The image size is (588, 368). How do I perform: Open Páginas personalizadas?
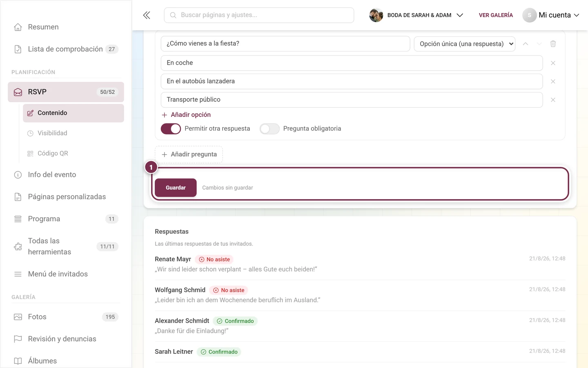pyautogui.click(x=66, y=197)
